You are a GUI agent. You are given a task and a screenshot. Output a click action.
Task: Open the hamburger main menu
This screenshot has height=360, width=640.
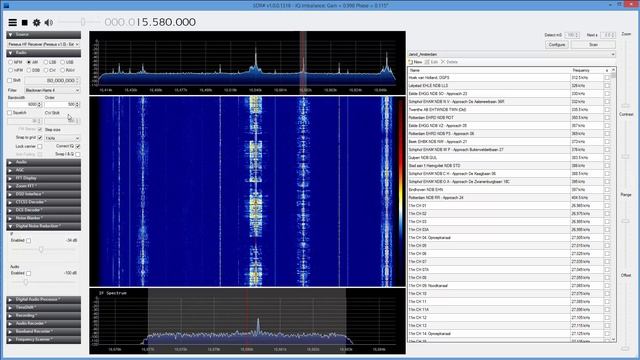point(13,22)
